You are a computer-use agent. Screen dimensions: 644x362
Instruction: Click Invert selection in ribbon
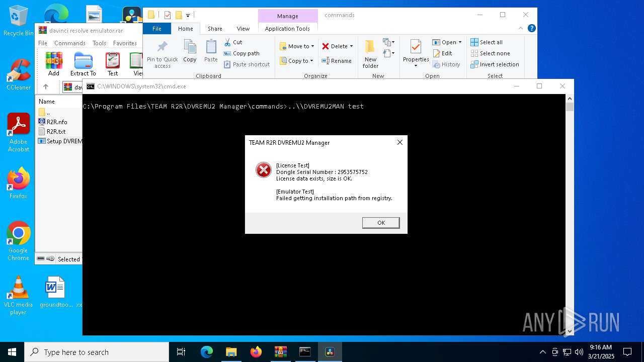tap(495, 64)
